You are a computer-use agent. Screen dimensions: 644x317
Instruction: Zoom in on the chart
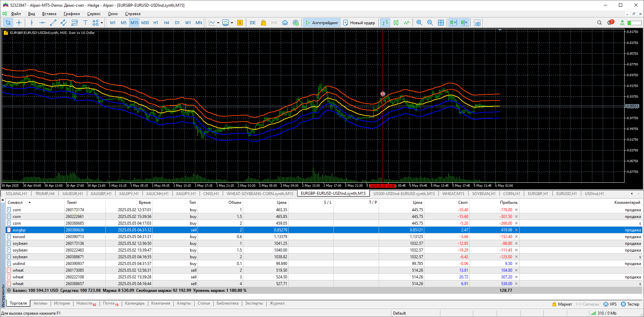click(419, 23)
